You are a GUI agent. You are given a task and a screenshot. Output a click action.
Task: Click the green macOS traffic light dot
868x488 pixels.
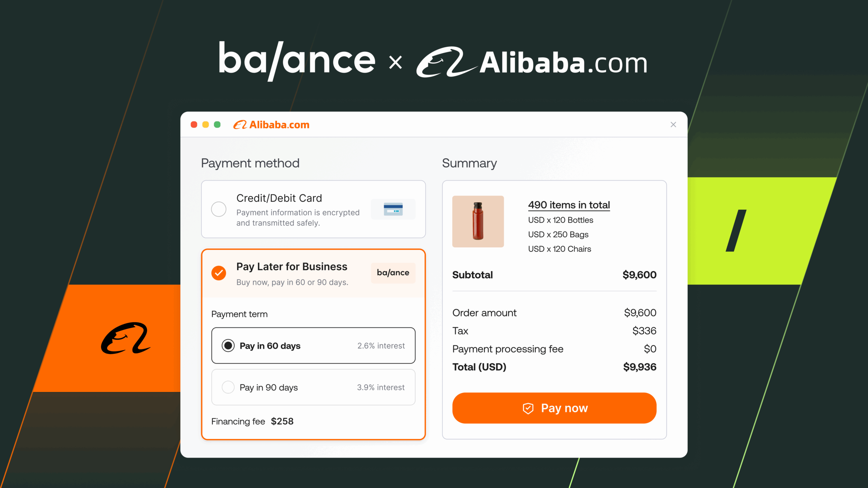click(217, 124)
